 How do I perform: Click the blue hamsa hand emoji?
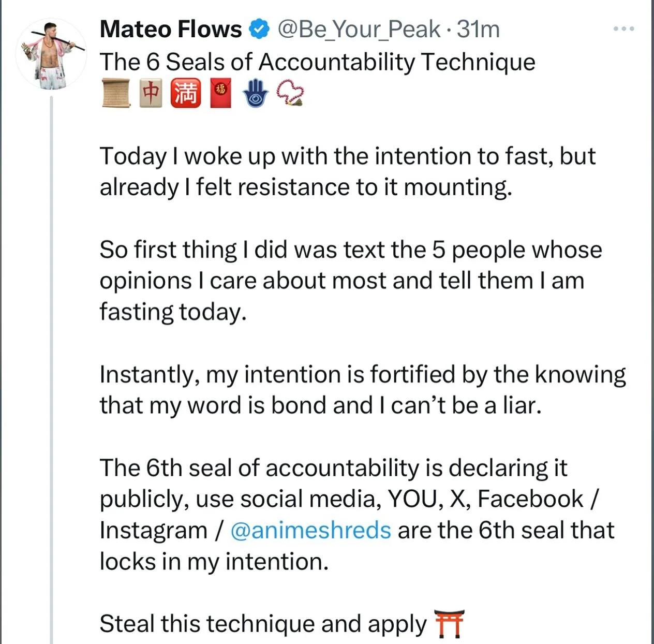[256, 93]
